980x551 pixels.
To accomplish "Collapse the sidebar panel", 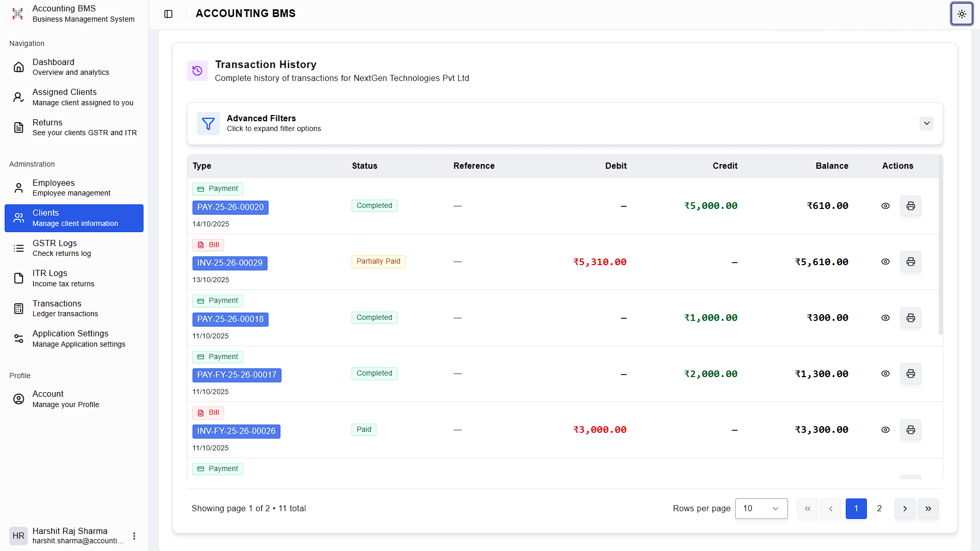I will point(168,14).
